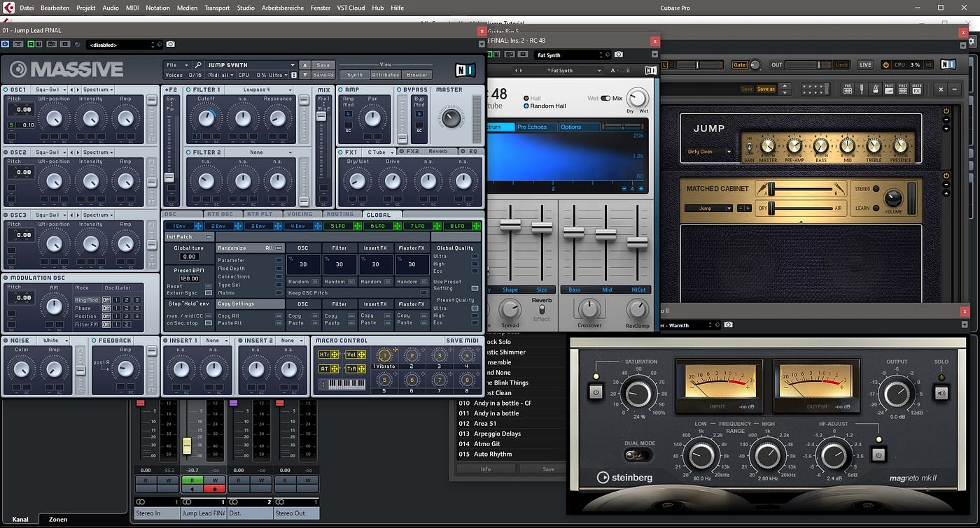Image resolution: width=980 pixels, height=528 pixels.
Task: Select the Tuner icon in Guitar Rig toolbar
Action: tap(862, 89)
